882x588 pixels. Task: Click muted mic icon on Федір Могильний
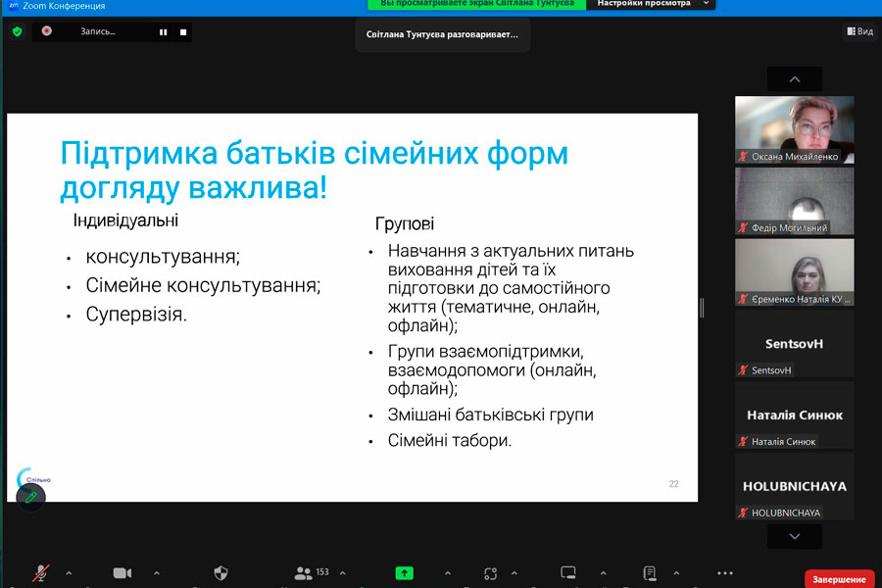[743, 228]
